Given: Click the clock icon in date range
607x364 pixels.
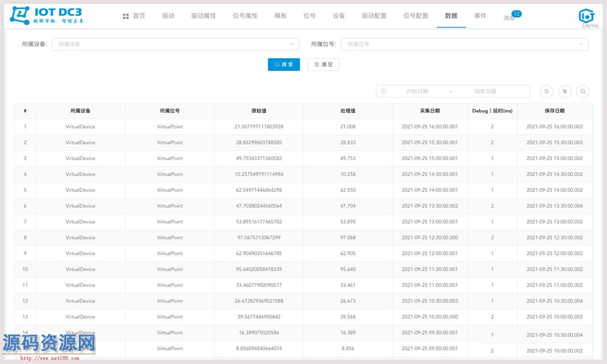Looking at the screenshot, I should [x=384, y=91].
